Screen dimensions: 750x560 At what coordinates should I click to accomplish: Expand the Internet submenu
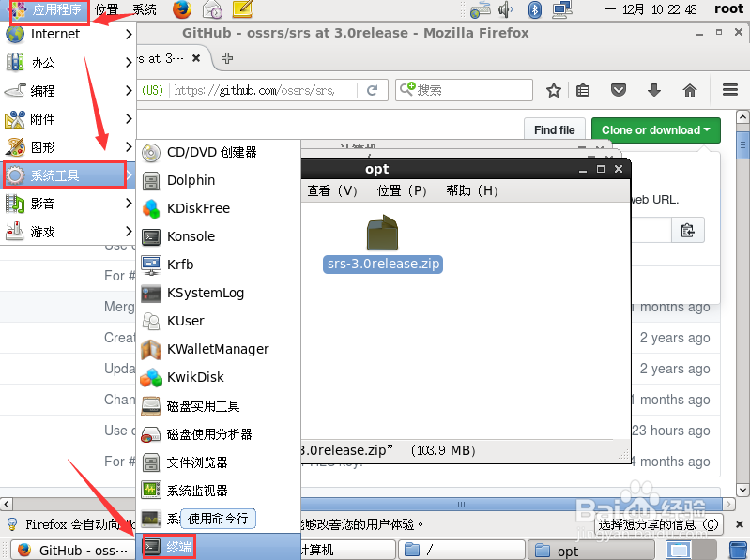(68, 34)
